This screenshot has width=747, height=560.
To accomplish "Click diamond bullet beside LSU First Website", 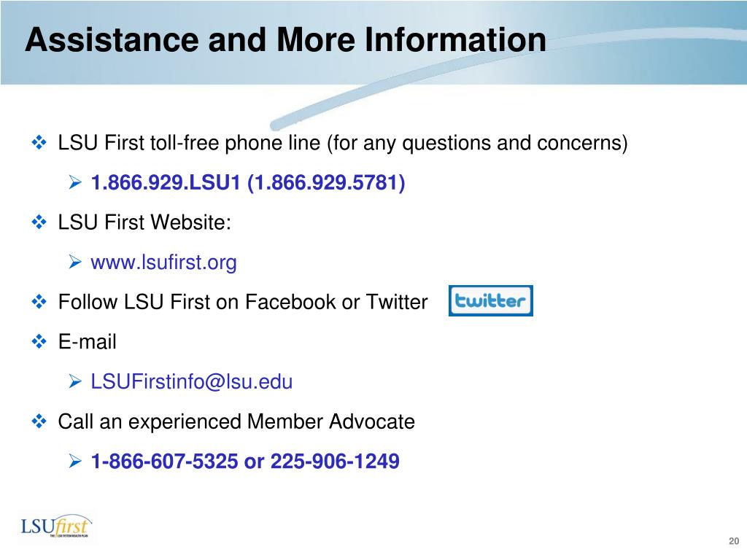I will pyautogui.click(x=39, y=222).
